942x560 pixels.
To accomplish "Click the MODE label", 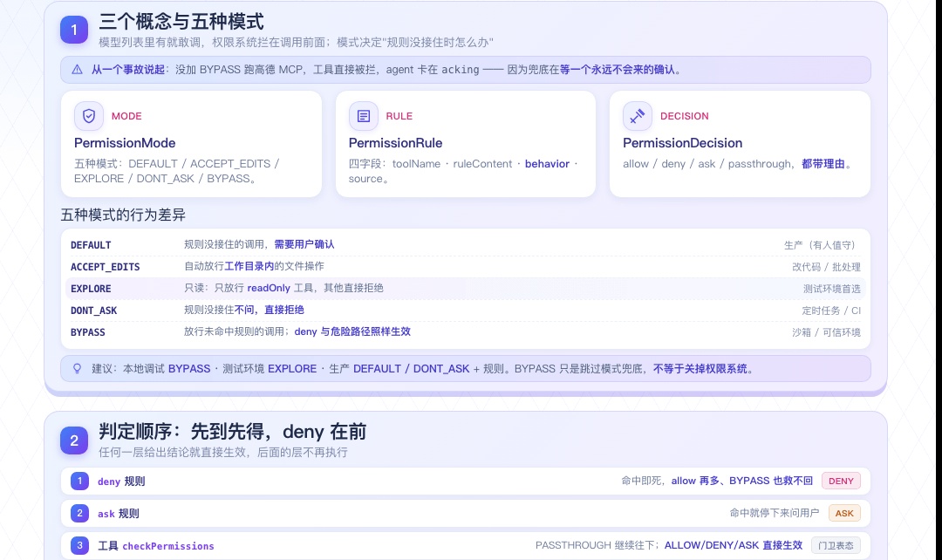I will [126, 116].
